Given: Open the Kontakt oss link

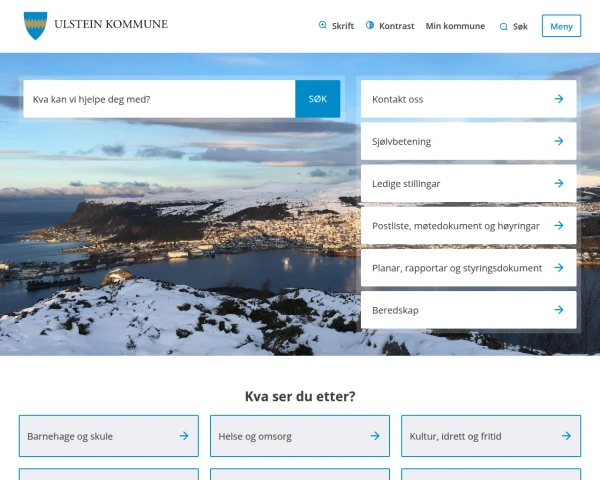Looking at the screenshot, I should (468, 99).
